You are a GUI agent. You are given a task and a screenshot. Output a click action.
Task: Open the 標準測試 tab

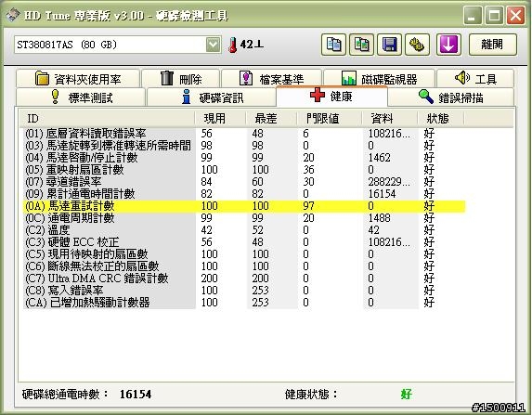[81, 97]
